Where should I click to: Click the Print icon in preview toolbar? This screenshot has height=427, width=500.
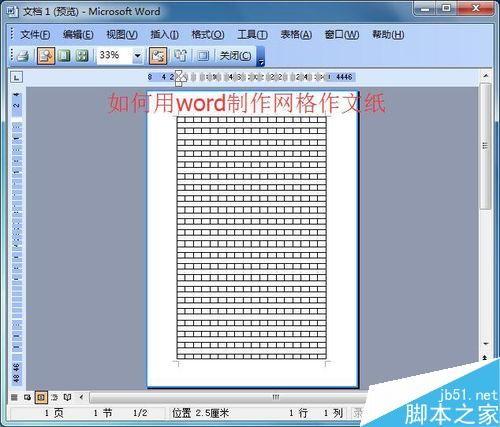point(23,56)
